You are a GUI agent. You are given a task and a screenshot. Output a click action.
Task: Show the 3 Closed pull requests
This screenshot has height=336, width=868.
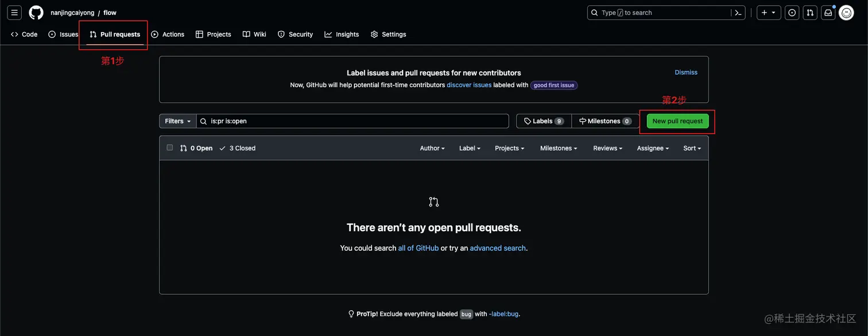click(238, 148)
